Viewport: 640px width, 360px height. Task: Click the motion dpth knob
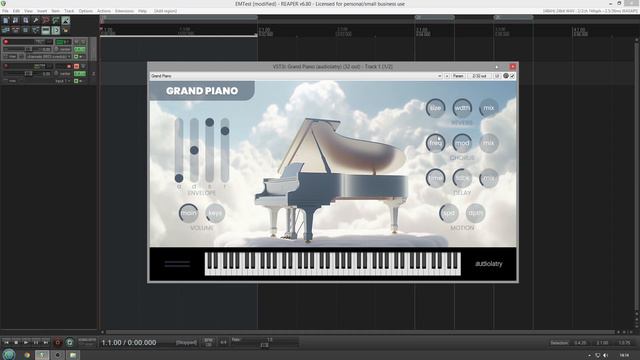476,213
